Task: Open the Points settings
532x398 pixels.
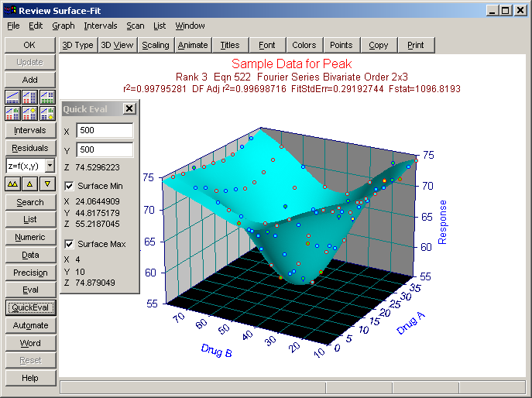Action: click(x=342, y=45)
